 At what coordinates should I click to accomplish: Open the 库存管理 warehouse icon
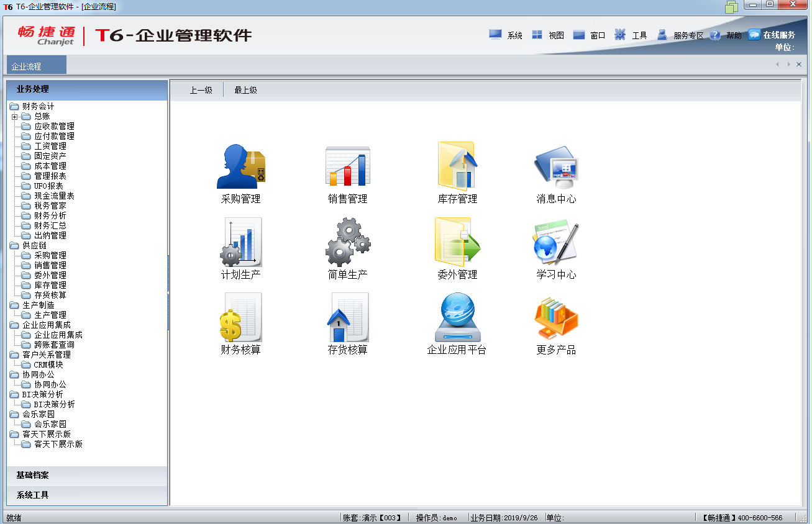pos(457,165)
